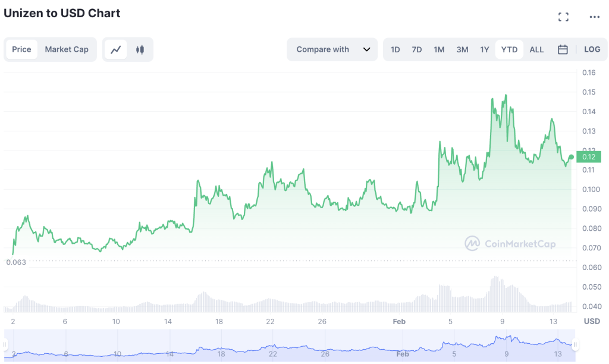Viewport: 609px width, 364px height.
Task: Select 7D time range
Action: (x=417, y=50)
